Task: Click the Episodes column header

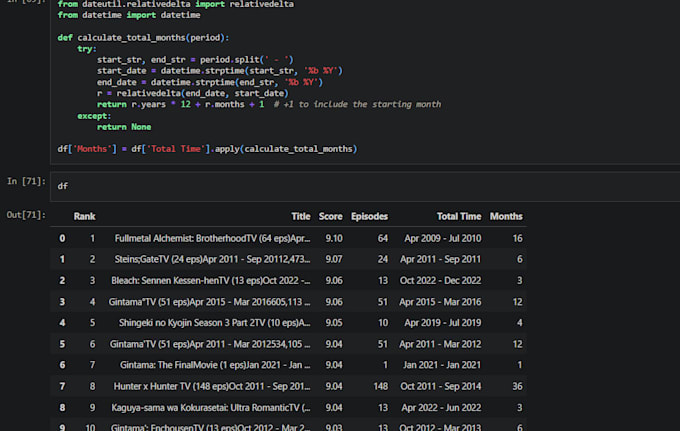Action: pyautogui.click(x=369, y=216)
